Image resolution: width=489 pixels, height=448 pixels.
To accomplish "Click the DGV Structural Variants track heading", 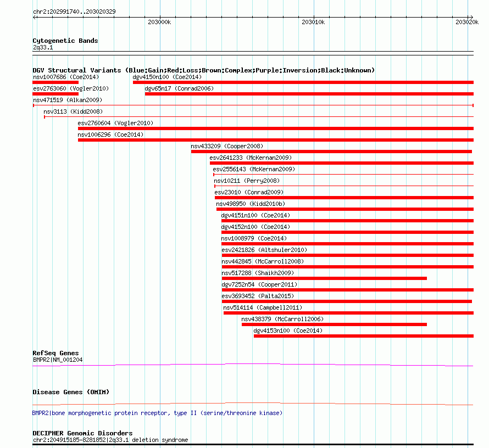I will click(x=204, y=70).
